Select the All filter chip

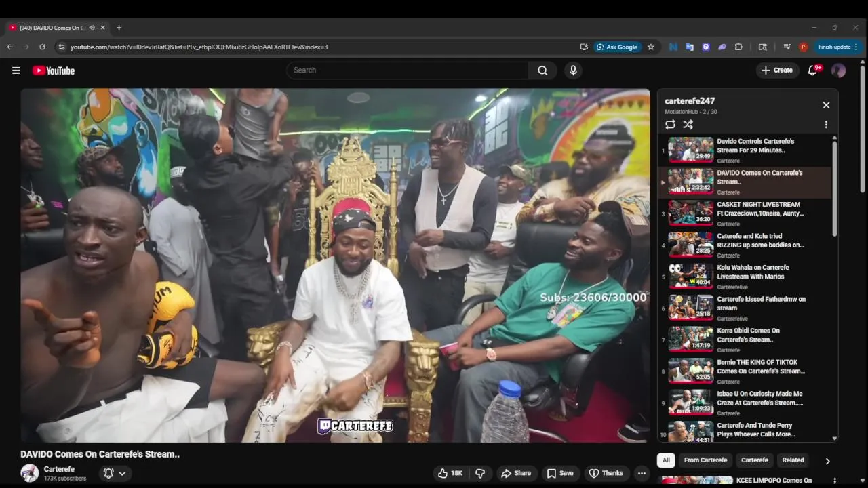(666, 460)
